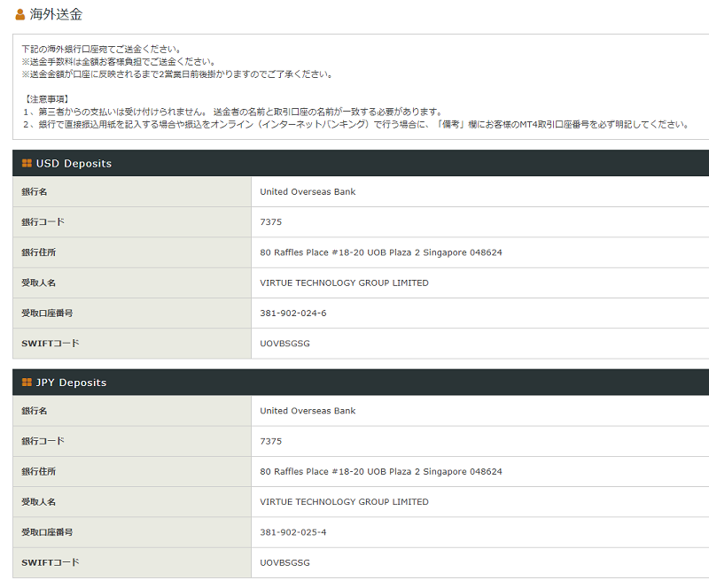This screenshot has width=709, height=588.
Task: Click the grid icon beside JPY Deposits
Action: click(27, 383)
